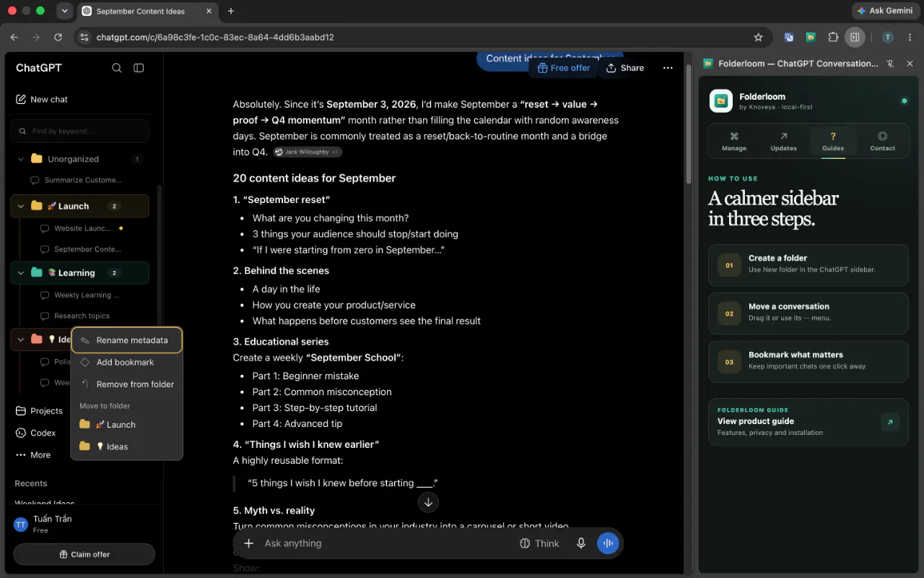View site information icon in address bar

pos(84,37)
